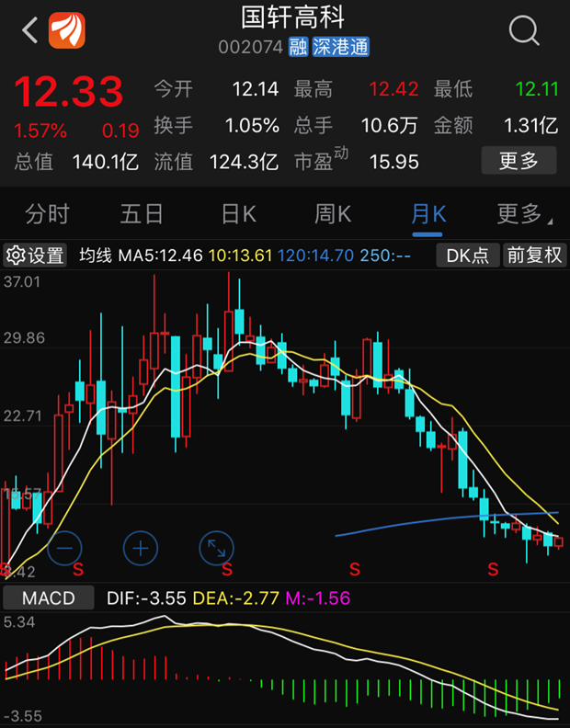Image resolution: width=570 pixels, height=728 pixels.
Task: Tap the rightmost S signal marker
Action: pos(494,569)
